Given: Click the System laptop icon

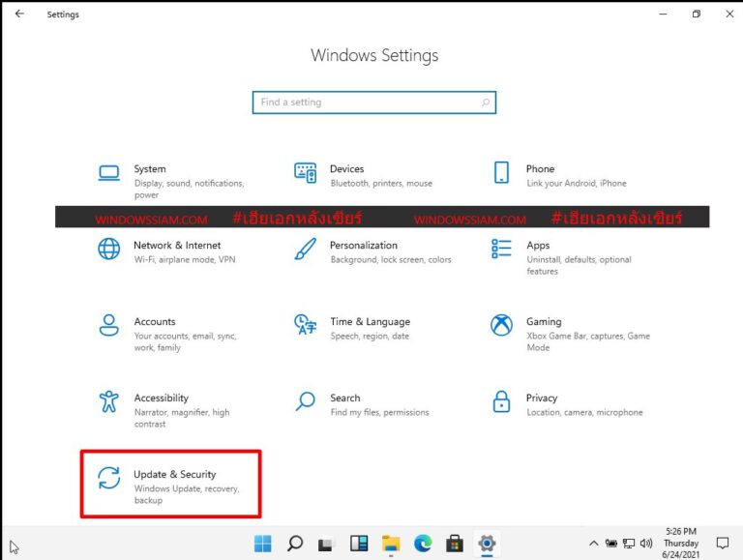Looking at the screenshot, I should pos(109,172).
